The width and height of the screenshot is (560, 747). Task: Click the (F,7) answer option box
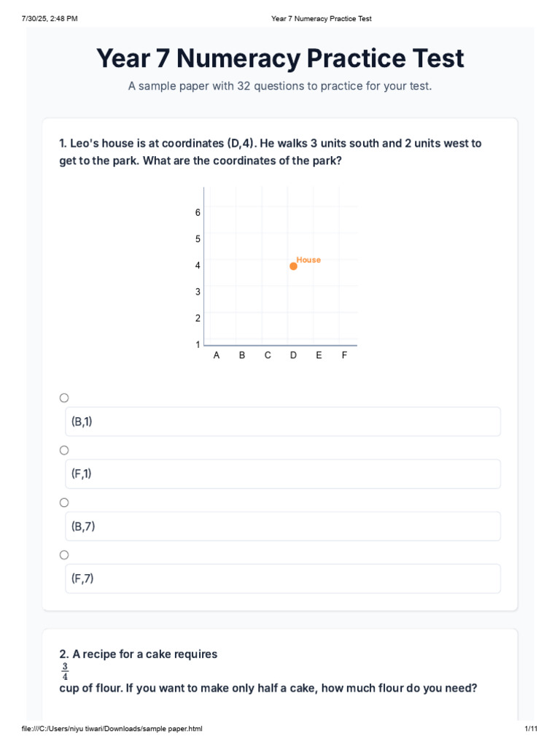(x=283, y=579)
